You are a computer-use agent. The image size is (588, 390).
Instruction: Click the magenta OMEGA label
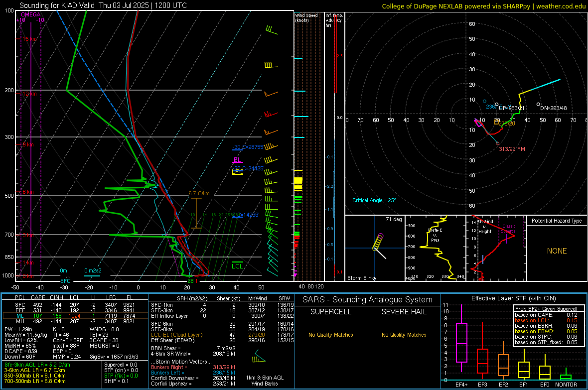pos(30,14)
